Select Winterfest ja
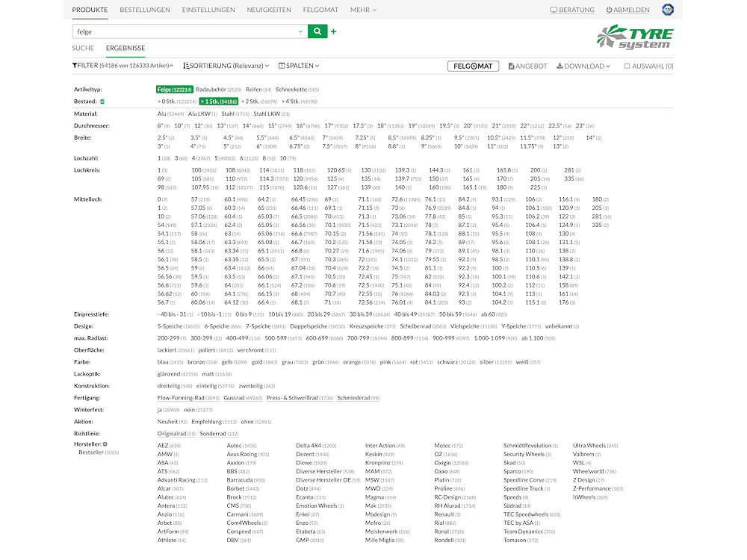Screen dimensions: 747x560 [x=168, y=409]
